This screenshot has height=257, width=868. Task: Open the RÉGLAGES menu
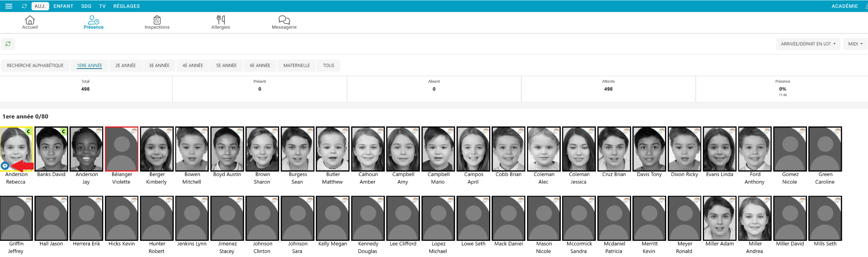coord(127,6)
